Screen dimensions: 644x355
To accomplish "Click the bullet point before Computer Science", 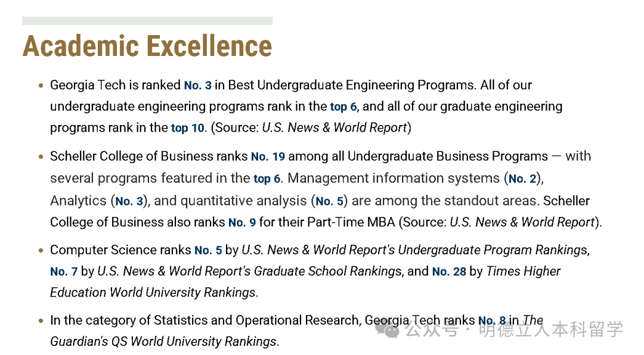I will tap(41, 250).
